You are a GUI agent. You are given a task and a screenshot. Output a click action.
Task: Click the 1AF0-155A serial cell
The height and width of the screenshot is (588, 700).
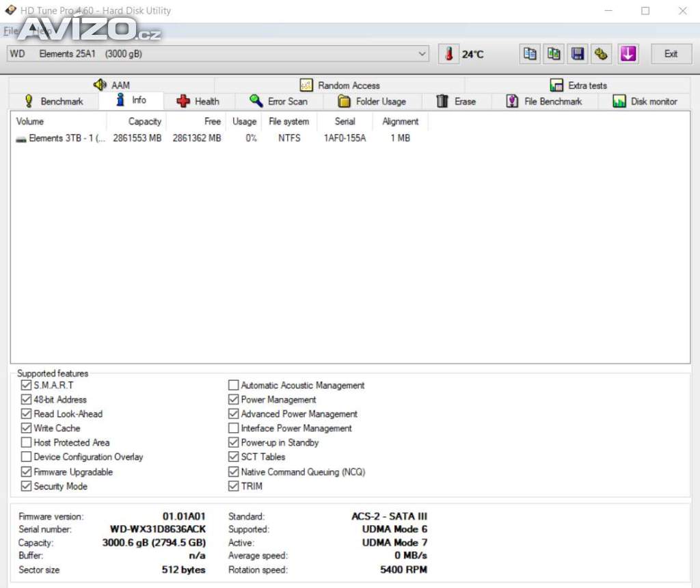pyautogui.click(x=345, y=138)
